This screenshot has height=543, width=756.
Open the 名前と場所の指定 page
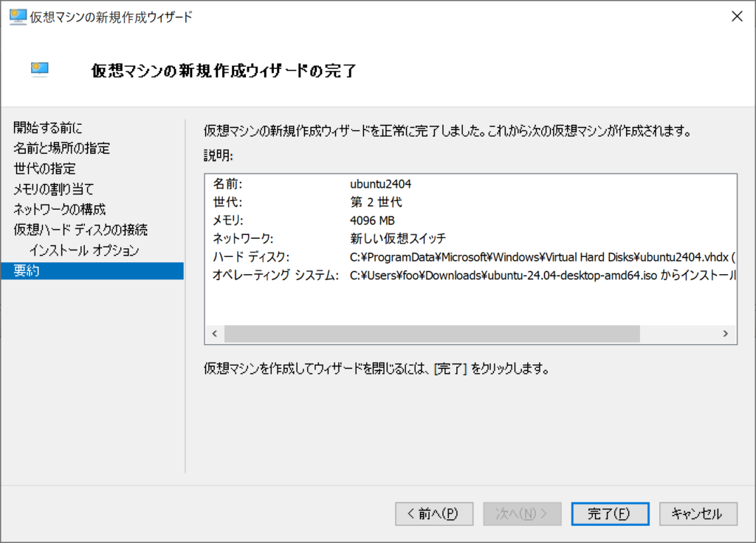point(62,148)
